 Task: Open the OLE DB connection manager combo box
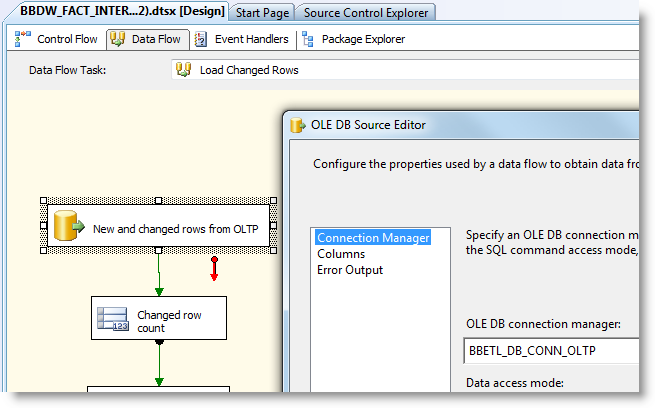pyautogui.click(x=552, y=352)
